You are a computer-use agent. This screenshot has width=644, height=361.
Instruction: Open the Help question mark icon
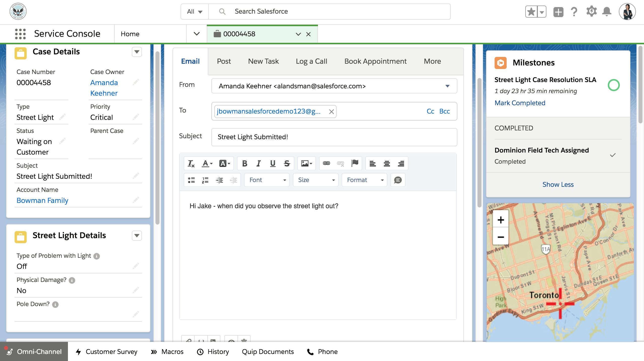pyautogui.click(x=574, y=12)
